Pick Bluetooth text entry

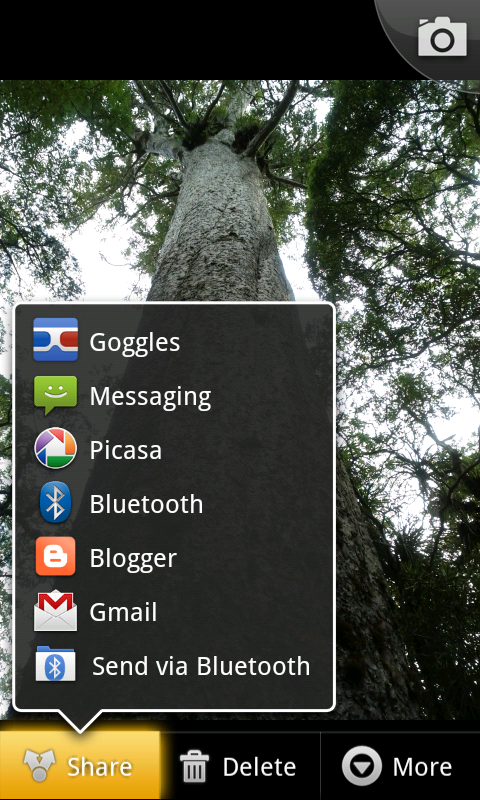tap(146, 504)
